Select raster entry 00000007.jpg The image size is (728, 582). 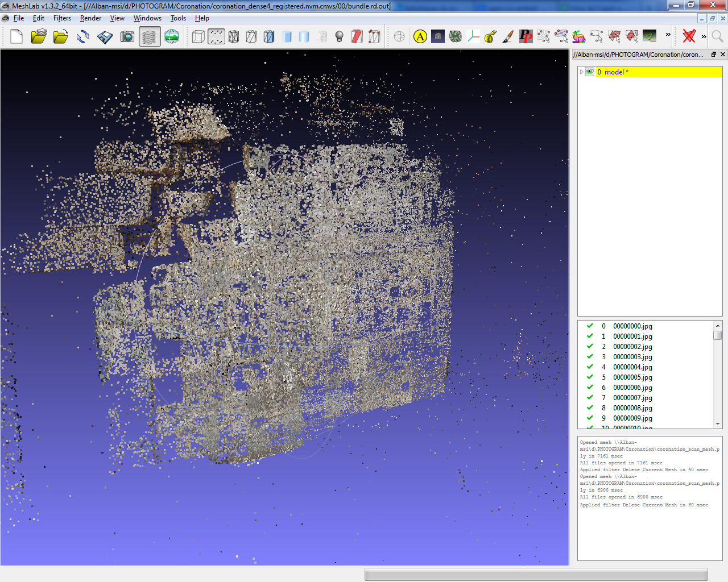[632, 398]
